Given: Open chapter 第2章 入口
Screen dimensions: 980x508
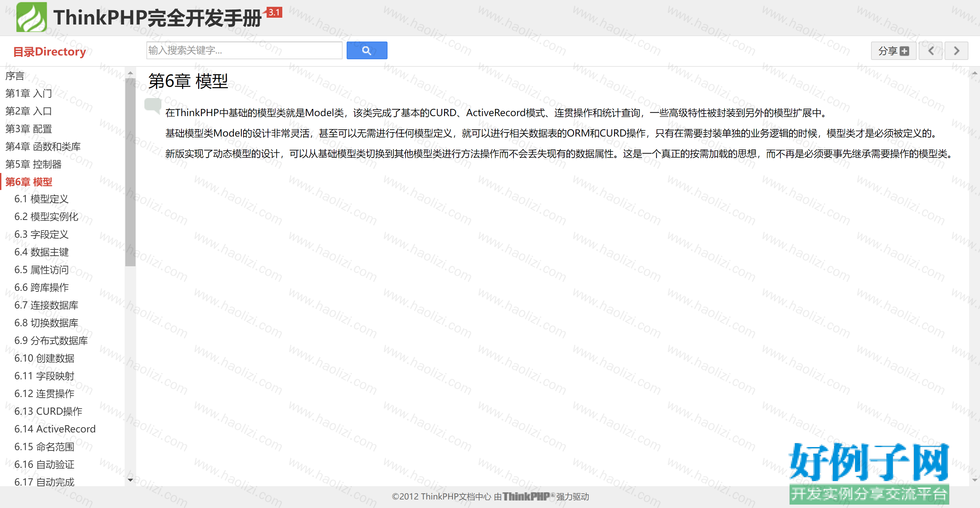Looking at the screenshot, I should point(29,111).
